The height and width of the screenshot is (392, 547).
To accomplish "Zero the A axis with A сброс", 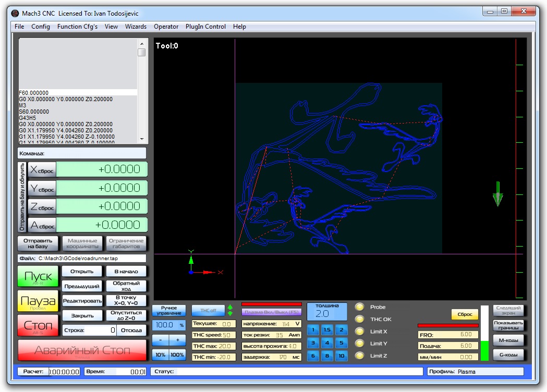I will [42, 225].
